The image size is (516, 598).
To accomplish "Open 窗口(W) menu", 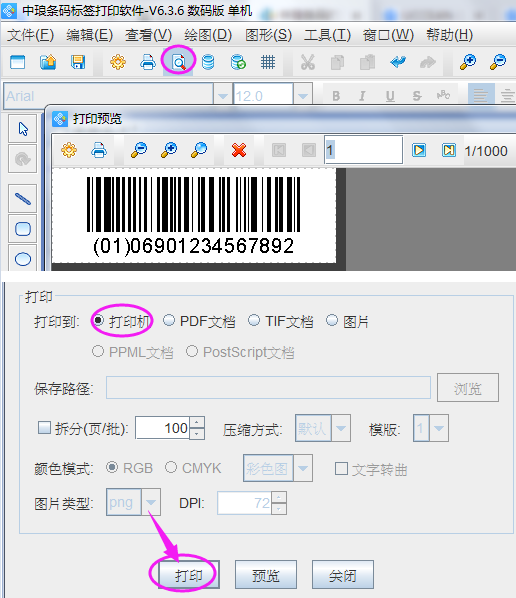I will coord(388,35).
